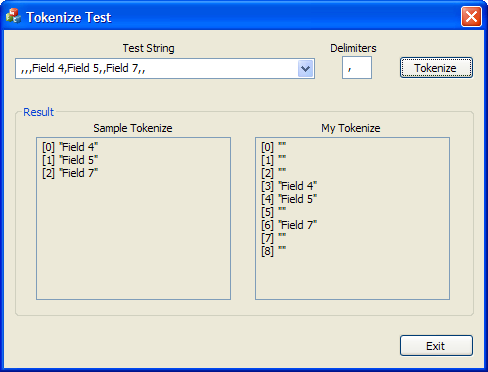
Task: Click the Tokenize Test title bar text
Action: pyautogui.click(x=69, y=17)
